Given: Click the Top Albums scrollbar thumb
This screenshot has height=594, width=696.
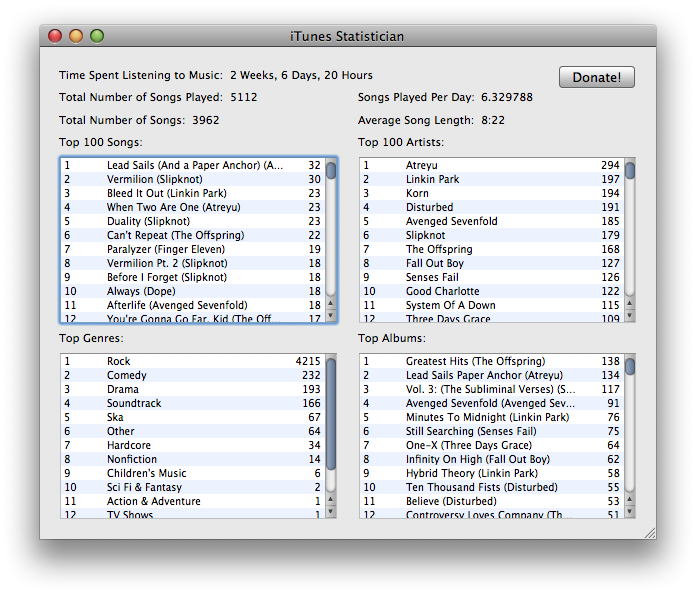Looking at the screenshot, I should pyautogui.click(x=630, y=367).
